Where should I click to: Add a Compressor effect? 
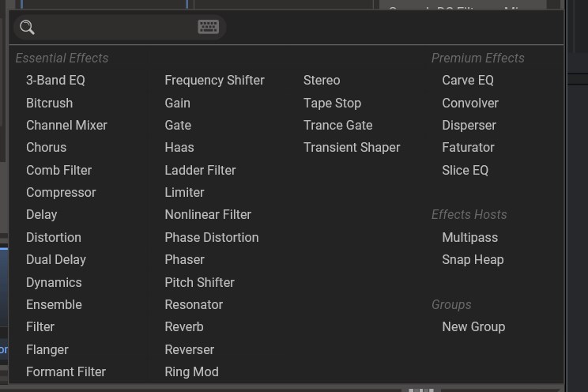point(61,192)
